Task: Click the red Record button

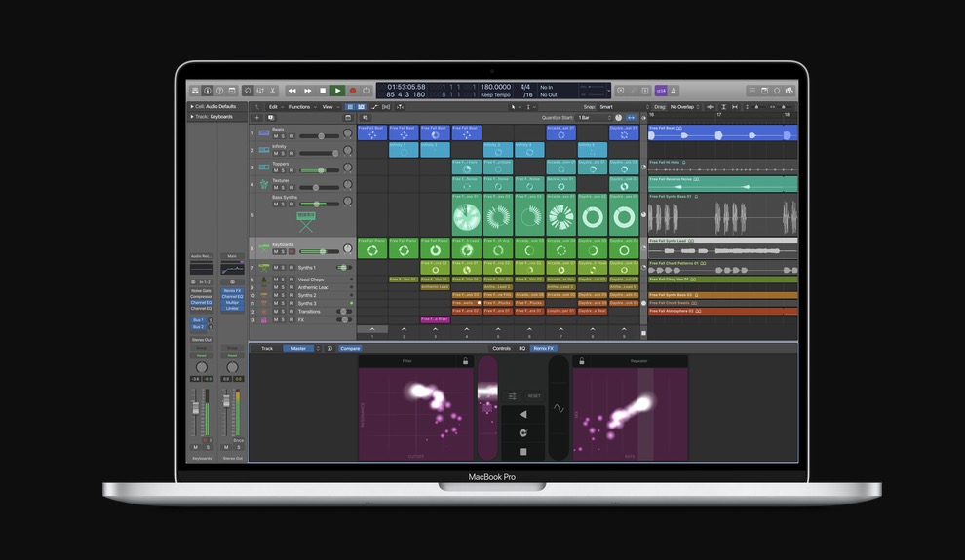Action: coord(353,91)
